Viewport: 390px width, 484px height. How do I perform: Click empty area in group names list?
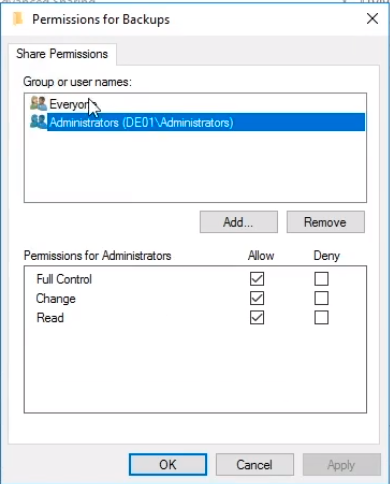[195, 167]
